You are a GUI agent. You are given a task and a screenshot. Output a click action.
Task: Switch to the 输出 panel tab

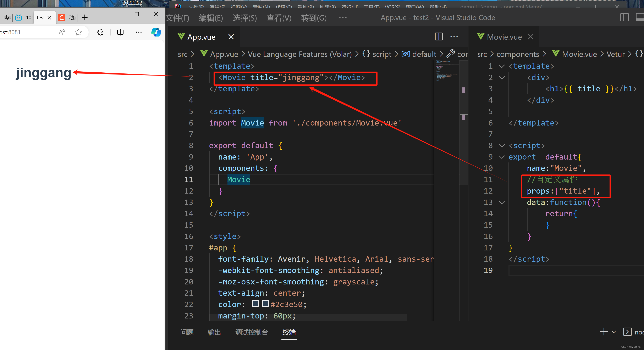pos(214,332)
